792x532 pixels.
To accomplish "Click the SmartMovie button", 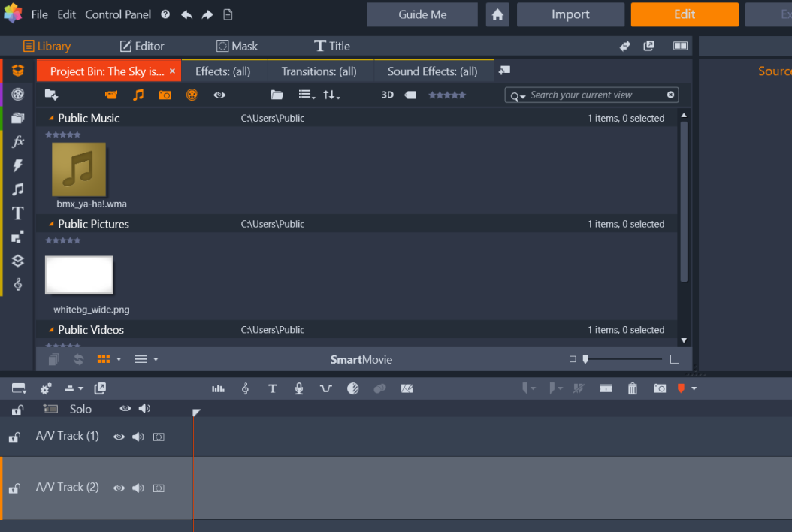I will coord(361,359).
